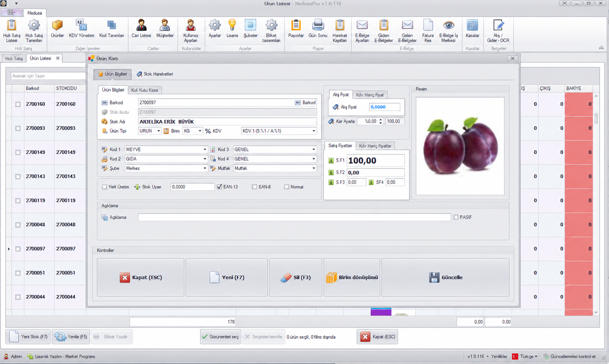The image size is (609, 364).
Task: Tick the EAN-8 checkbox
Action: pyautogui.click(x=255, y=187)
